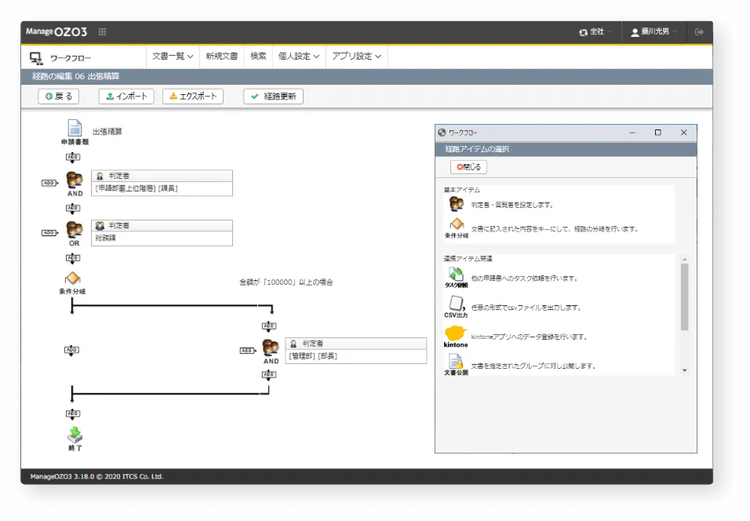Open the 新規文書 menu item

point(221,56)
